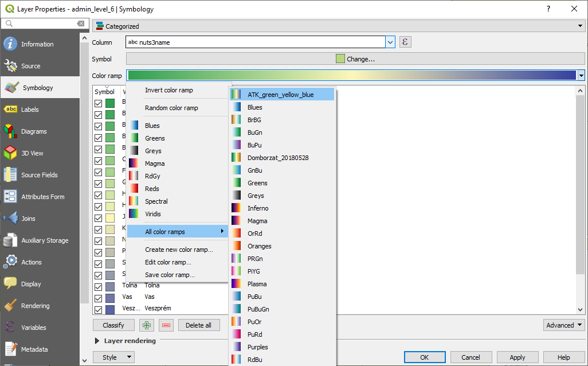Select the Symbology paintbrush icon
588x366 pixels.
click(11, 87)
